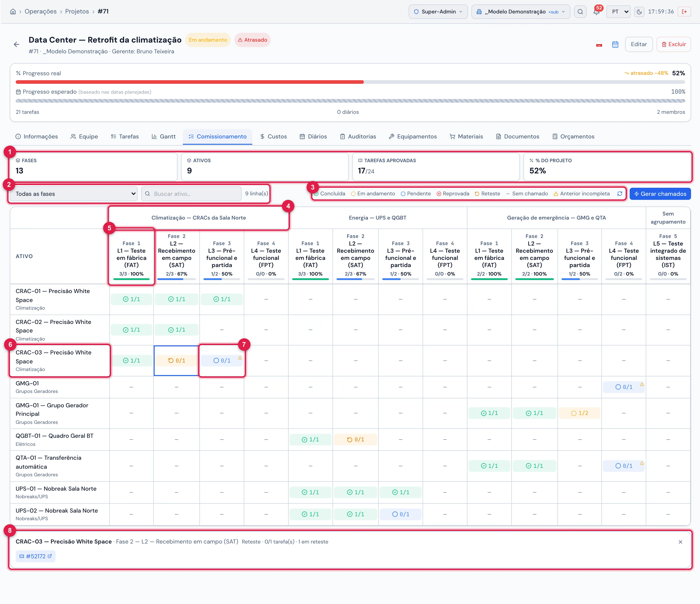Screen dimensions: 700x604
Task: Click Gerar chamados button
Action: coord(660,194)
